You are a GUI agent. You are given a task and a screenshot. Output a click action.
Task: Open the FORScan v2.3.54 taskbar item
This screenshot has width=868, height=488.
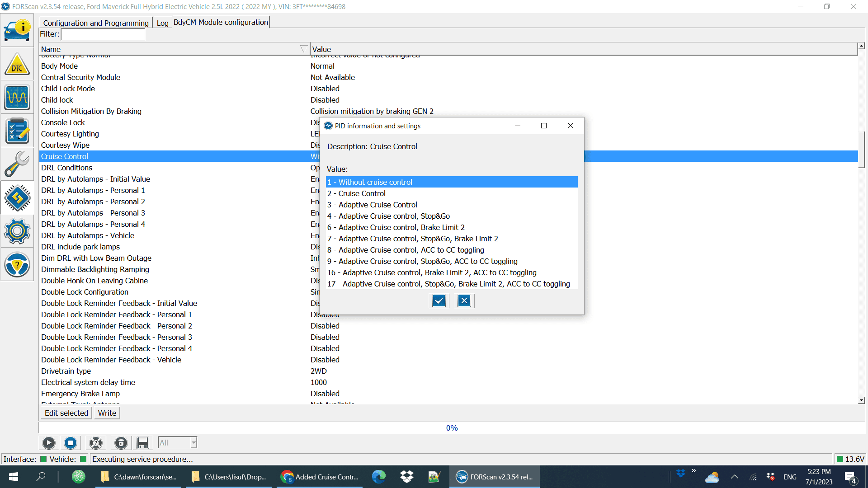(x=495, y=477)
